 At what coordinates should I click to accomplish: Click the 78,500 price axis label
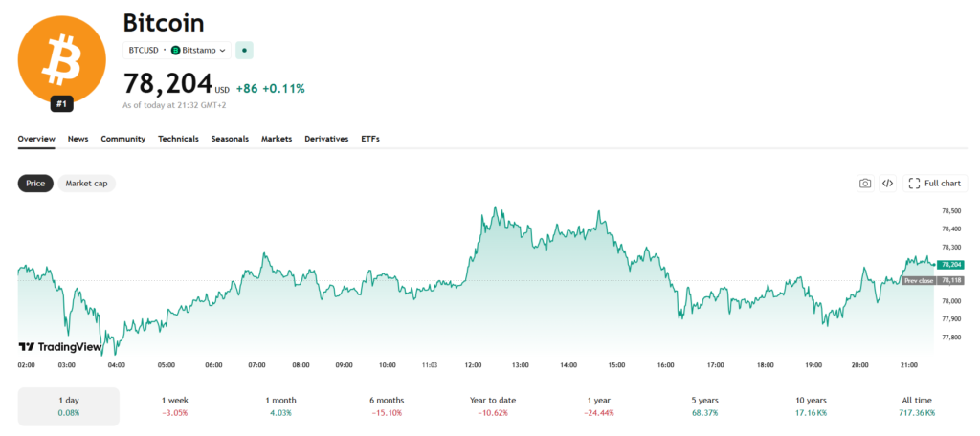coord(950,211)
